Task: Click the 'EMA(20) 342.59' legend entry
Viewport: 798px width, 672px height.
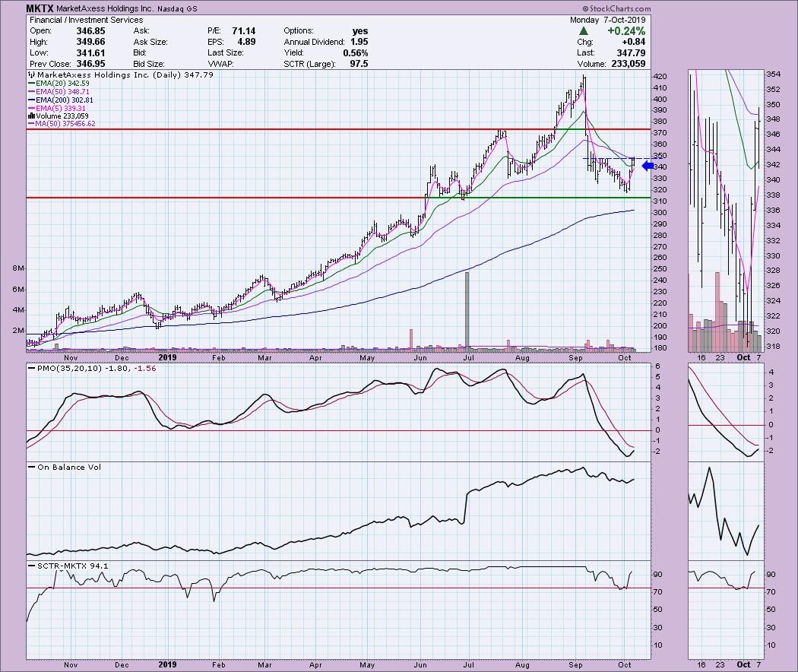Action: (59, 84)
